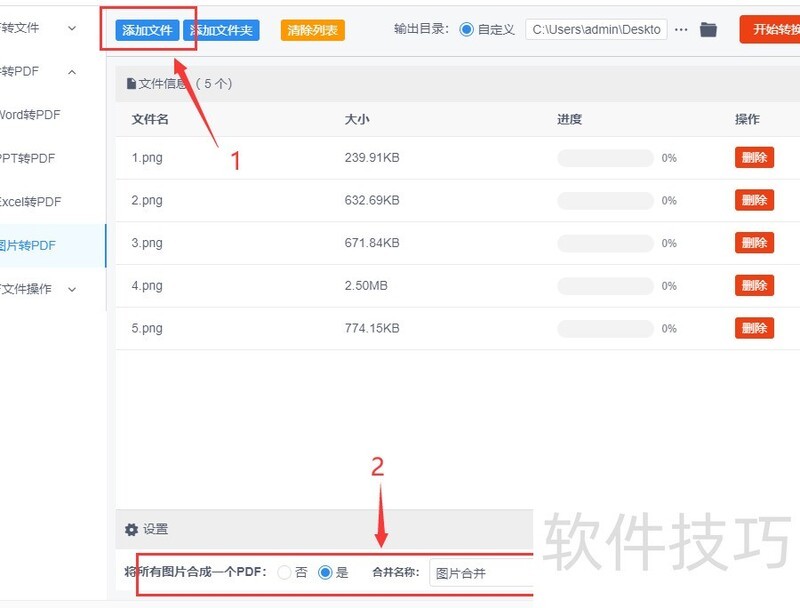Open the output folder icon
The height and width of the screenshot is (608, 800).
708,30
